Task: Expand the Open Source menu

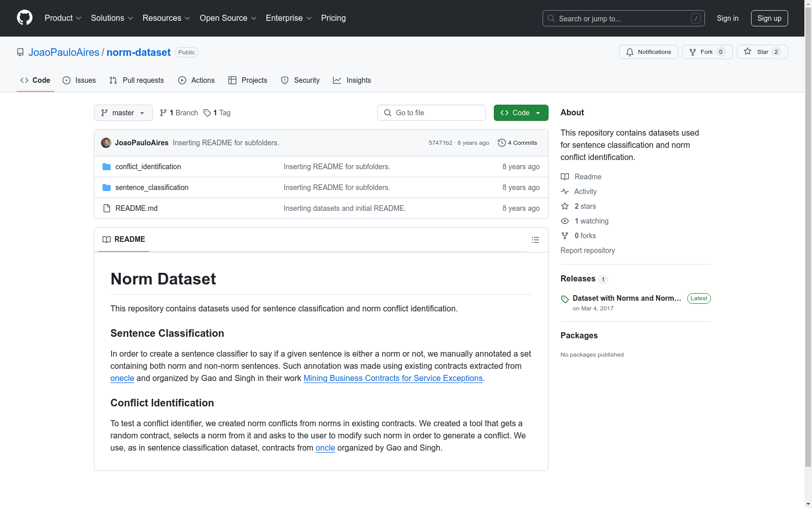Action: coord(228,18)
